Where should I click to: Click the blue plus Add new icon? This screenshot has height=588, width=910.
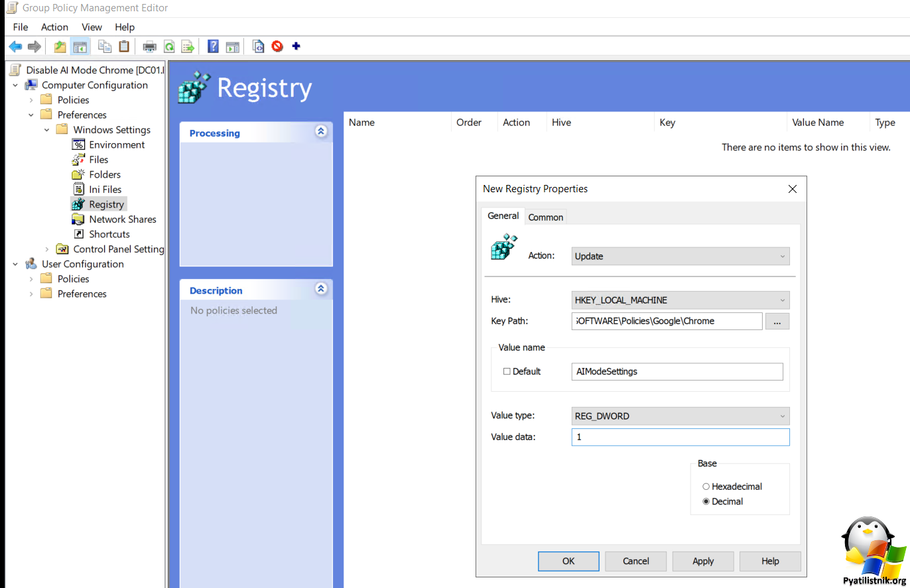(x=296, y=46)
